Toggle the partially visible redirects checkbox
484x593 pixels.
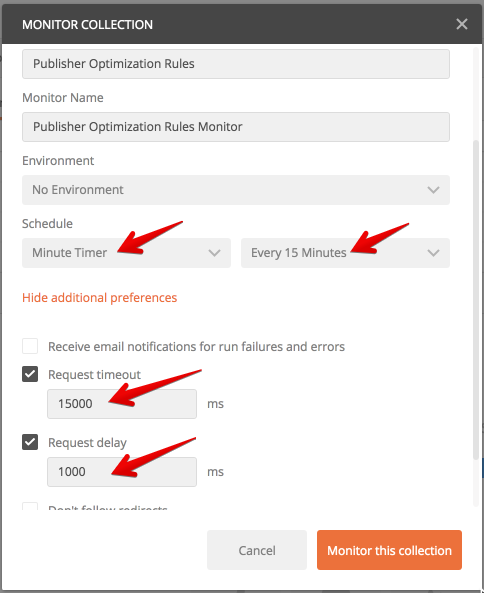(30, 506)
